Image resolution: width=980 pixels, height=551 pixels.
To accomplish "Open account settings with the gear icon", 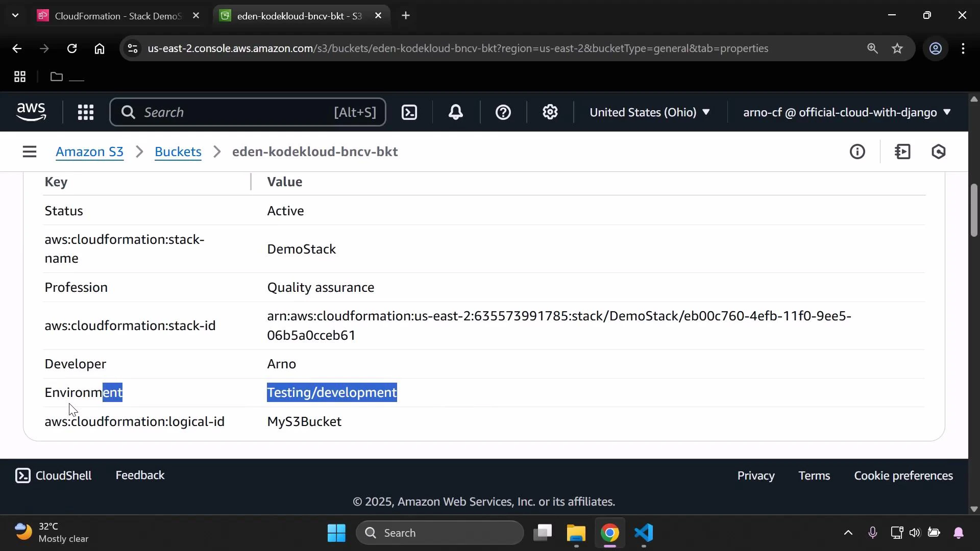I will [x=550, y=112].
